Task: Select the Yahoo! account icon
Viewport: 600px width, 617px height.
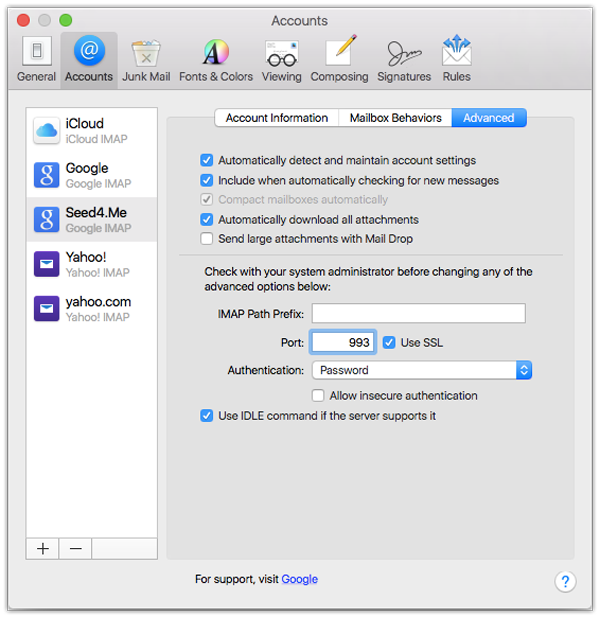Action: (x=46, y=264)
